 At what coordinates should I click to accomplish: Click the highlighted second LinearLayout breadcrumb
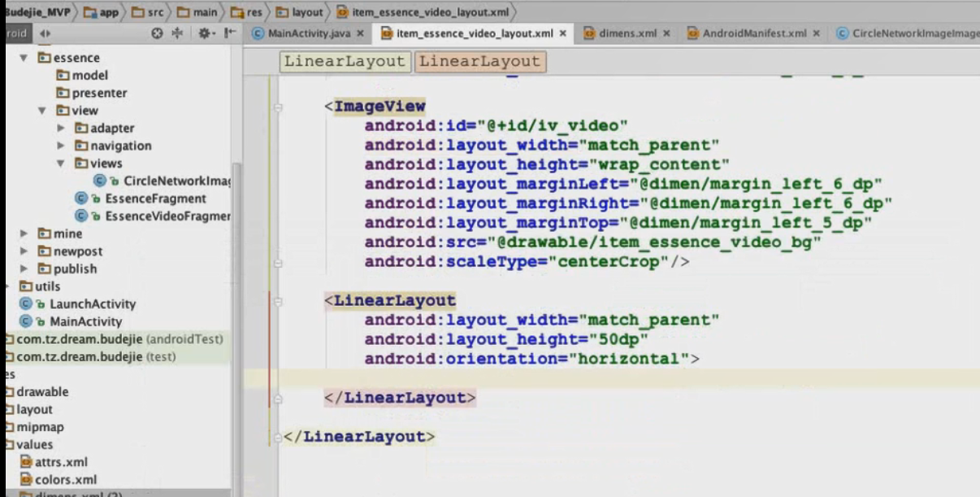click(479, 62)
